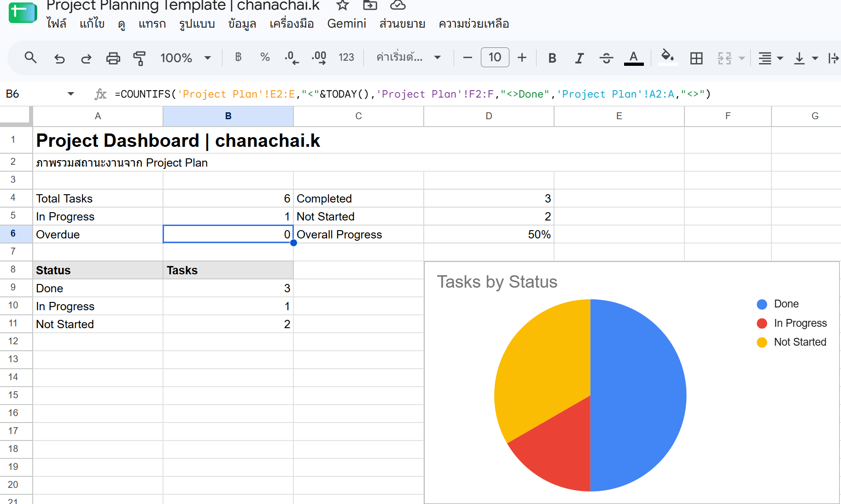This screenshot has width=841, height=504.
Task: Click the font size field
Action: [495, 58]
